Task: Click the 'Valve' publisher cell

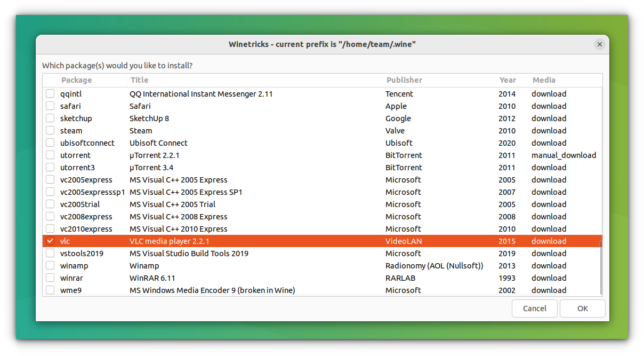Action: (x=395, y=131)
